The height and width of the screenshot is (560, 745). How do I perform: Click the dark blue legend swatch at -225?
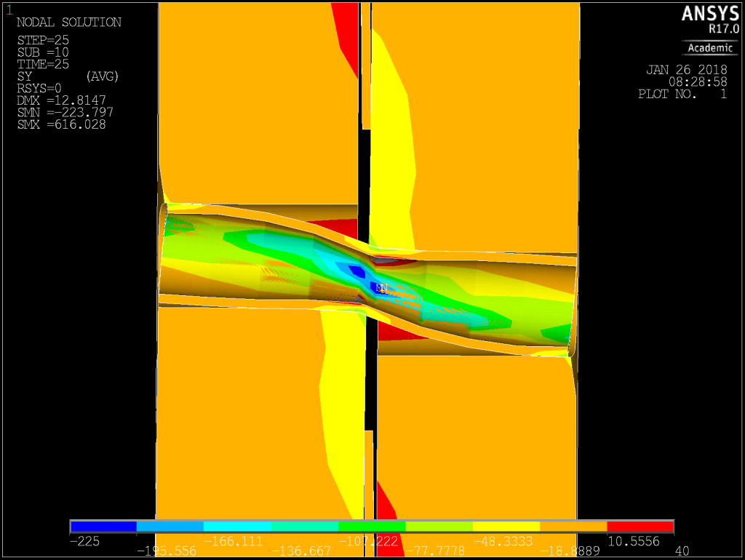103,527
